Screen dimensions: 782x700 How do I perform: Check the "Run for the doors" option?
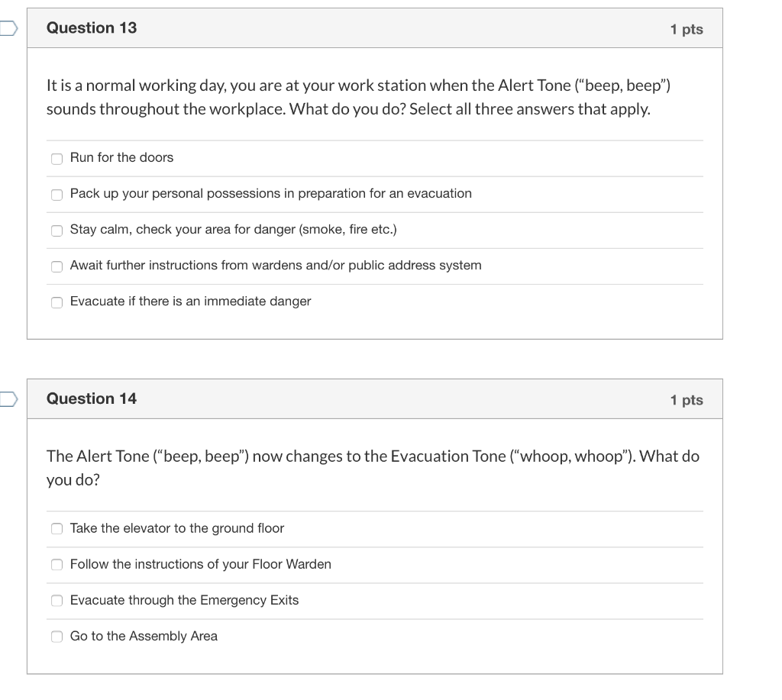(x=57, y=159)
